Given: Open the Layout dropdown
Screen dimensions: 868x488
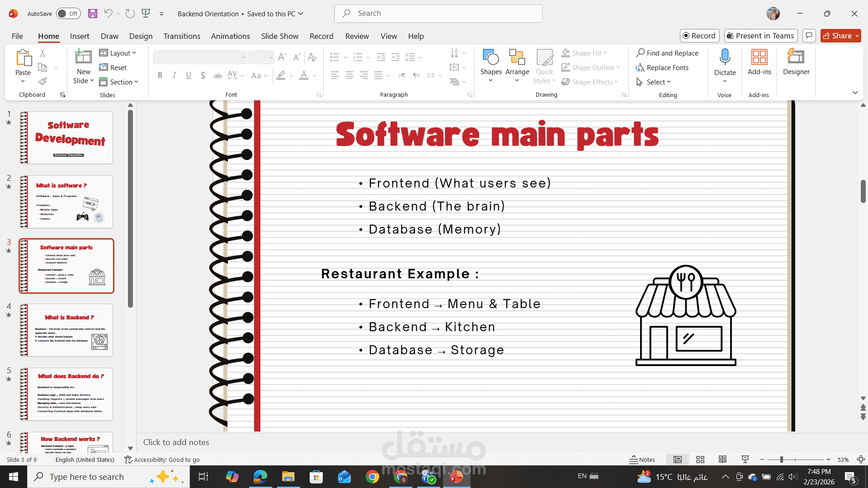Looking at the screenshot, I should (118, 53).
